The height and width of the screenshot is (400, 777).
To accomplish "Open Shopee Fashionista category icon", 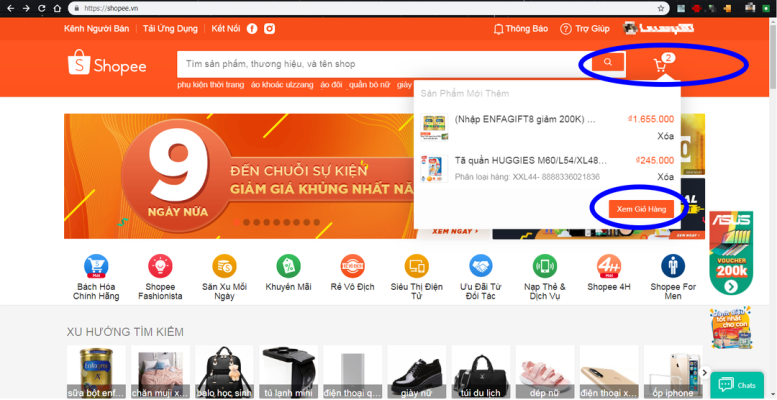I will [x=160, y=266].
